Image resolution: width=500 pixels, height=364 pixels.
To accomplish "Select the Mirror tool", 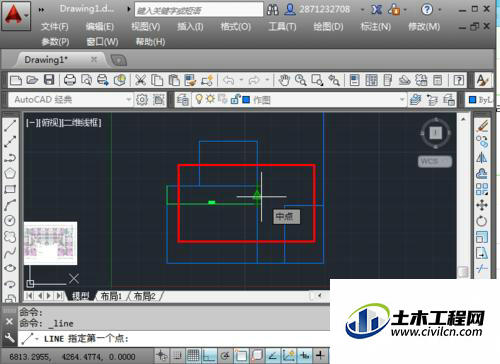I will click(x=482, y=157).
